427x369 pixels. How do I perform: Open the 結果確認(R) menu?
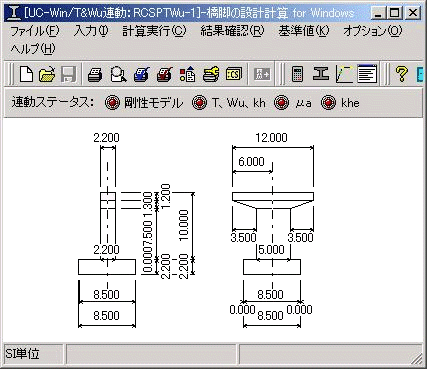coord(232,31)
